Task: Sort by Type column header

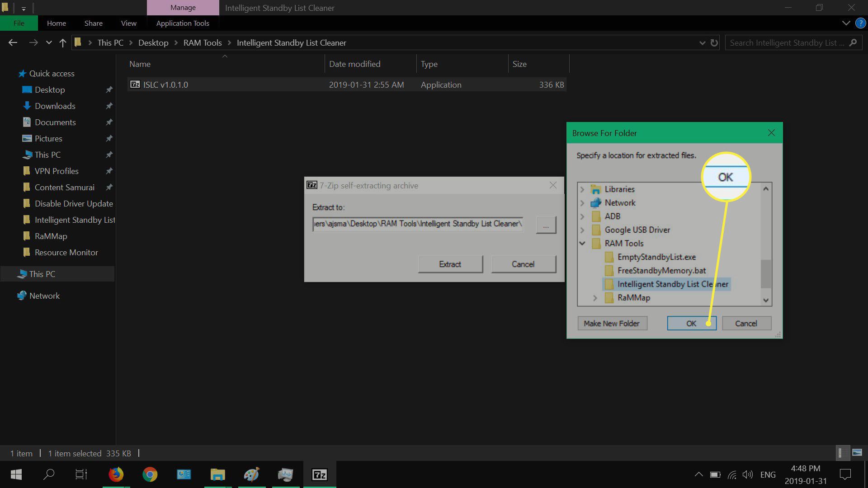Action: [x=462, y=64]
